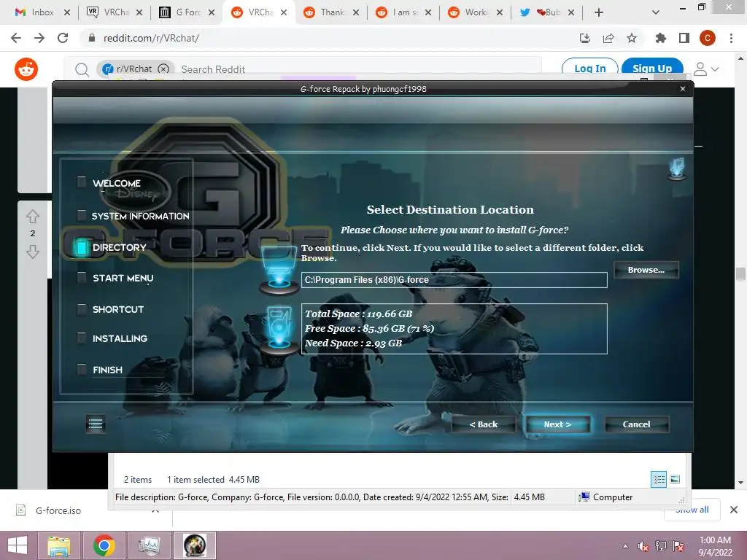Click Chrome back navigation arrow

coord(16,38)
